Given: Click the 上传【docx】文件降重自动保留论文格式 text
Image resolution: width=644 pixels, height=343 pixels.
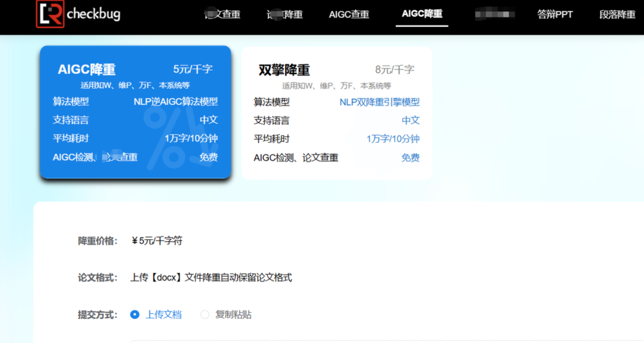Looking at the screenshot, I should point(211,278).
